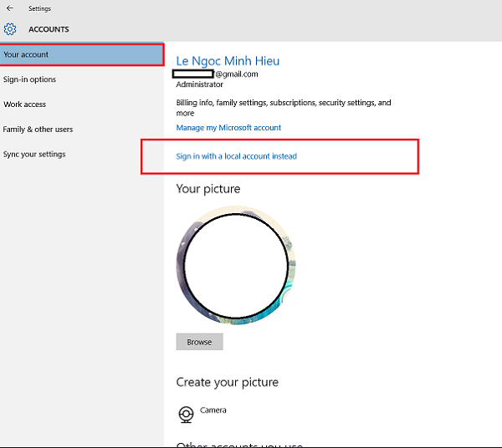This screenshot has width=502, height=448.
Task: Click the Your picture heading
Action: click(x=208, y=189)
